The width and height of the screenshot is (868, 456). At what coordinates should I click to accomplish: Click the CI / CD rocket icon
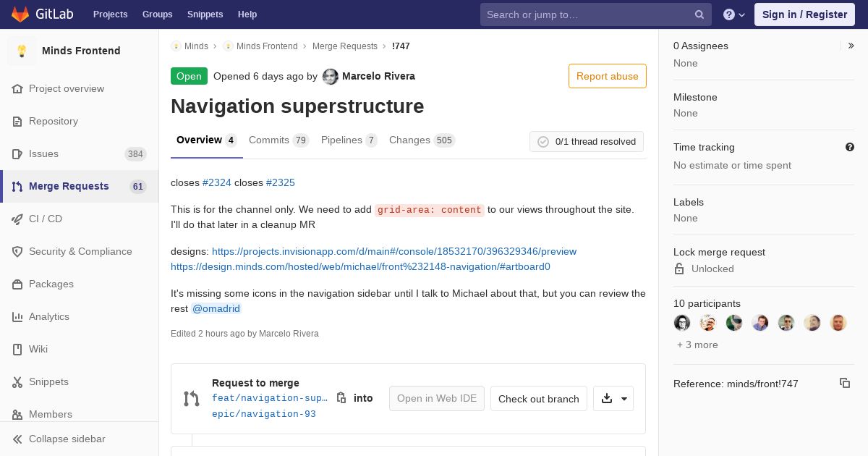[17, 219]
